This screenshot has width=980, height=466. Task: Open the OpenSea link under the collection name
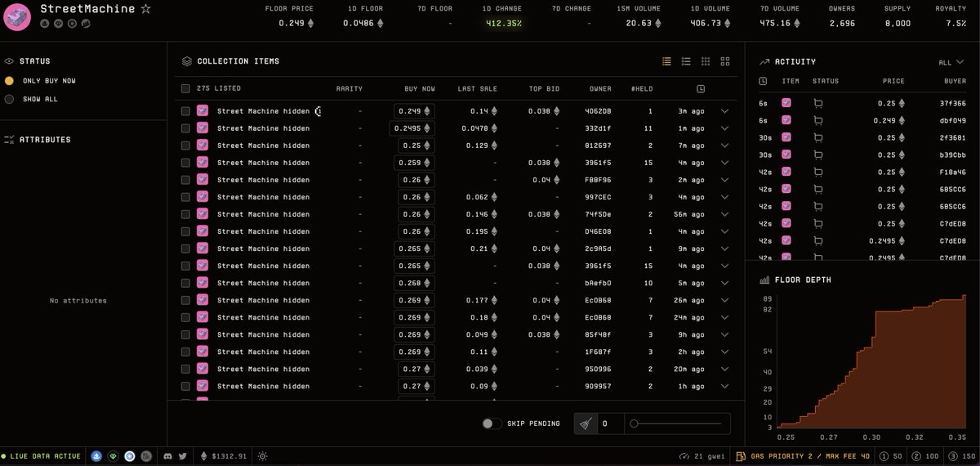click(45, 23)
